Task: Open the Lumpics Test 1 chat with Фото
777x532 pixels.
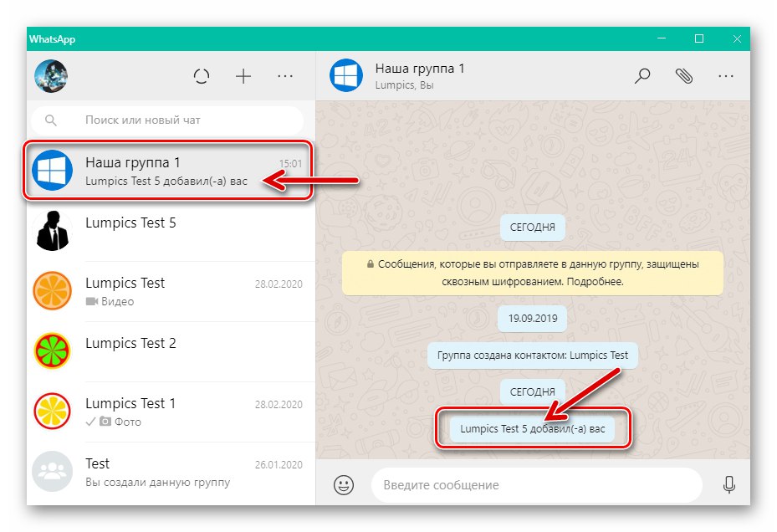Action: [x=171, y=412]
